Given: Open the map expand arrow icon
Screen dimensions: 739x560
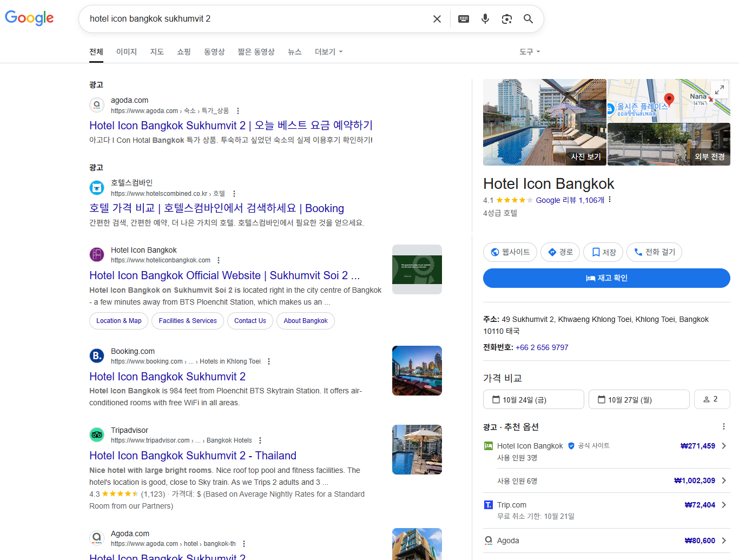Looking at the screenshot, I should (720, 90).
